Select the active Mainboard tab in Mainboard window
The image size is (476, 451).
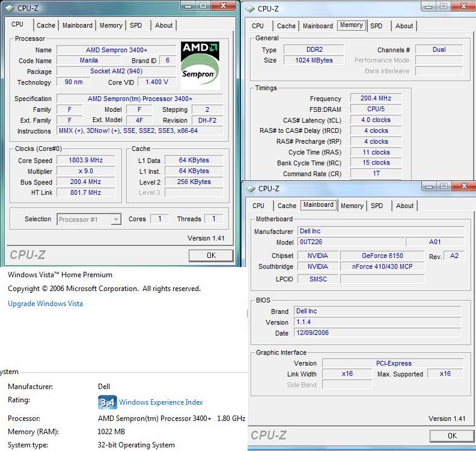pos(319,205)
